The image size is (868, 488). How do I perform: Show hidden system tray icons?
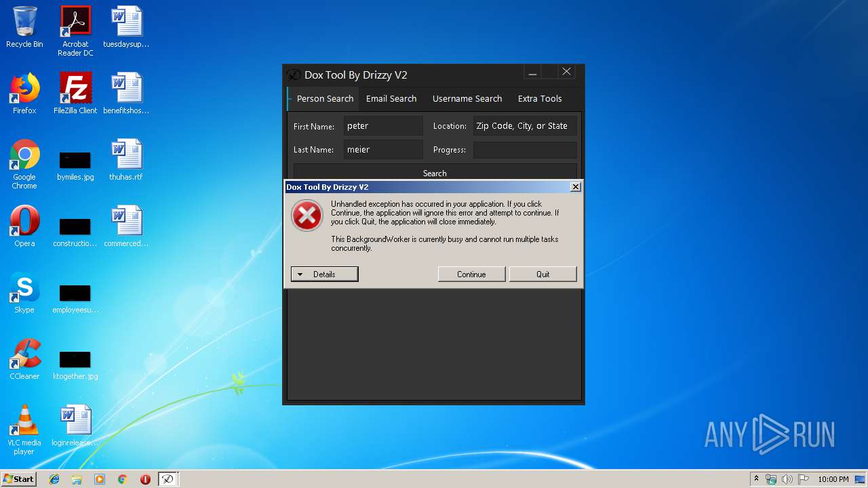[756, 479]
